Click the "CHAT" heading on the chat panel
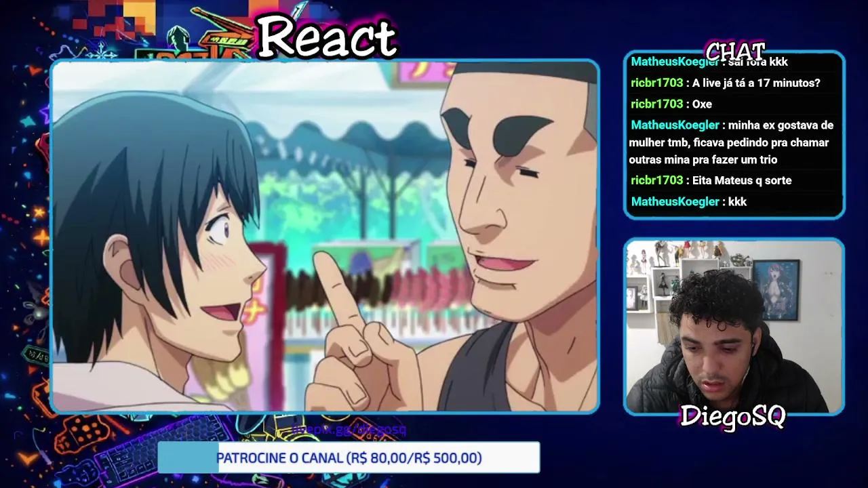 coord(735,52)
